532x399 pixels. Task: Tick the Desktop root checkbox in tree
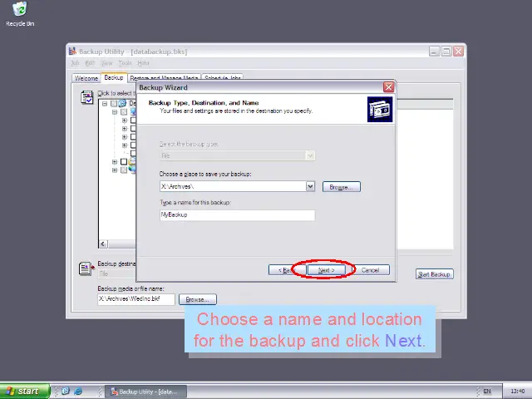pyautogui.click(x=114, y=104)
